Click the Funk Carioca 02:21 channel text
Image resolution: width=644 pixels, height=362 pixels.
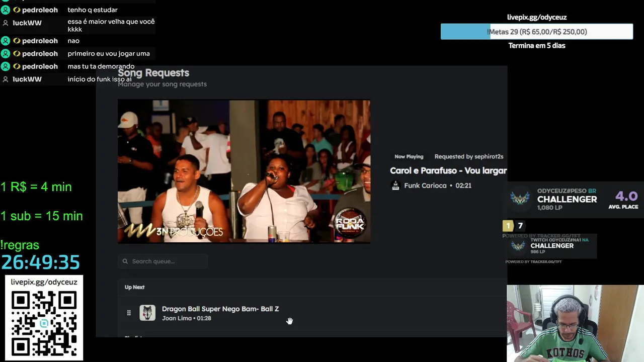pyautogui.click(x=438, y=186)
